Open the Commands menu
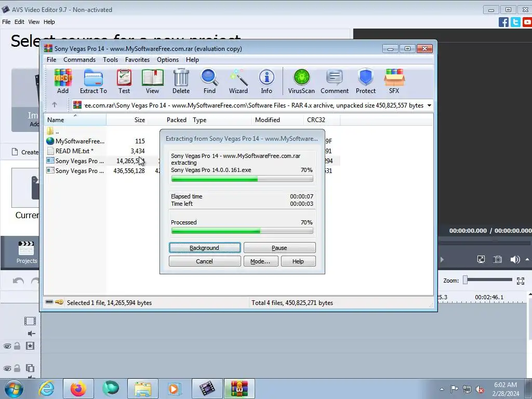Viewport: 532px width, 399px height. tap(79, 60)
